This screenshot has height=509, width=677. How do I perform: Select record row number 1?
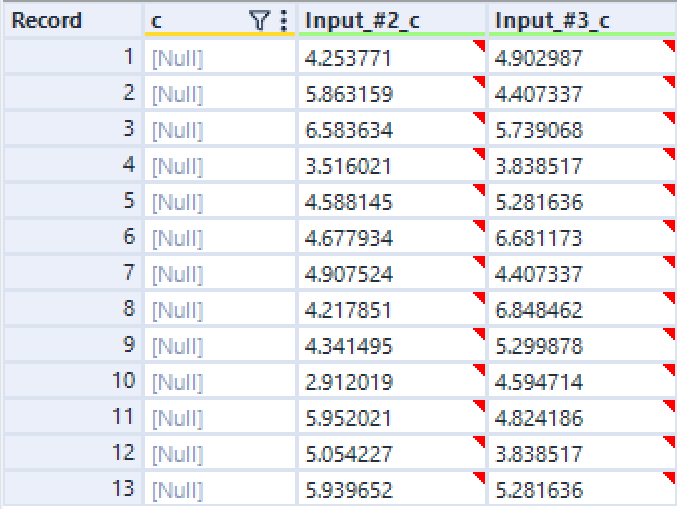[73, 57]
